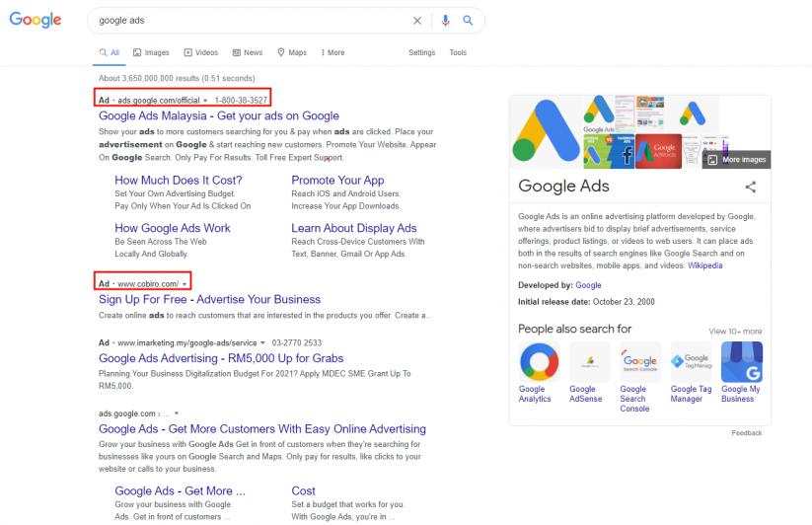
Task: Share the Google Ads knowledge panel
Action: (751, 187)
